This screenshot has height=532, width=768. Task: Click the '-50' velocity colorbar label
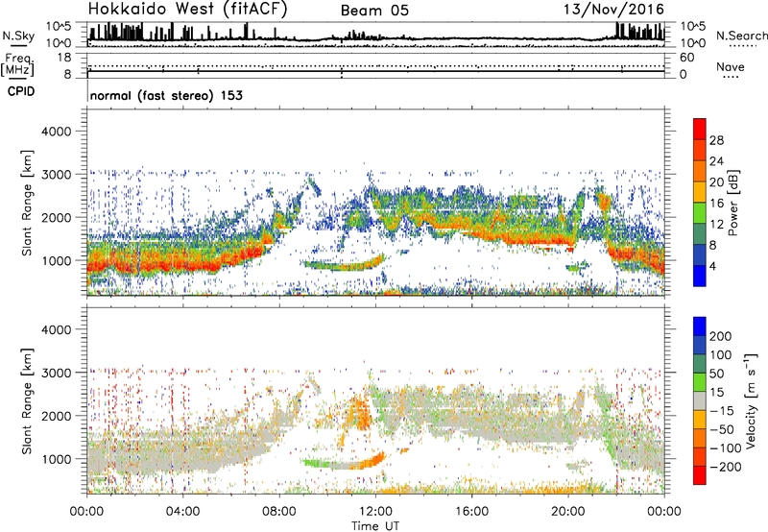[x=722, y=430]
